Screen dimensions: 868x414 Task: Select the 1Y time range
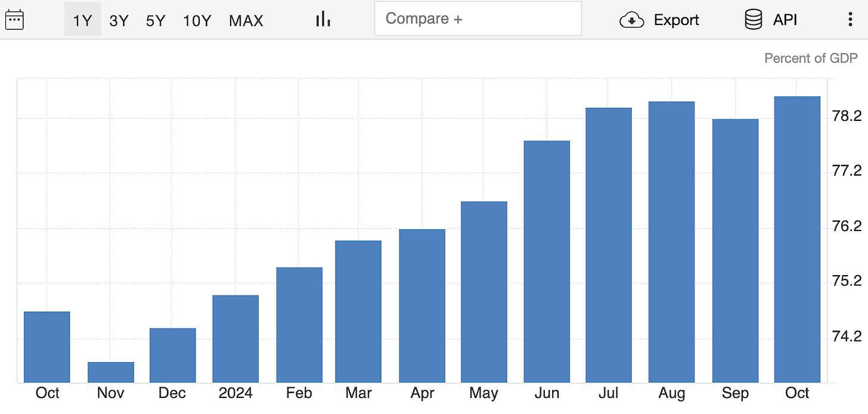[82, 20]
